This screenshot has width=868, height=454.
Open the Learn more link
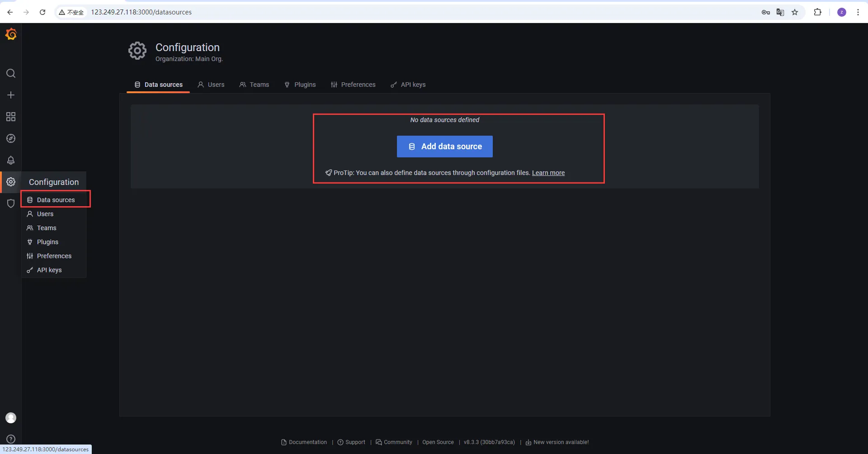click(x=548, y=173)
